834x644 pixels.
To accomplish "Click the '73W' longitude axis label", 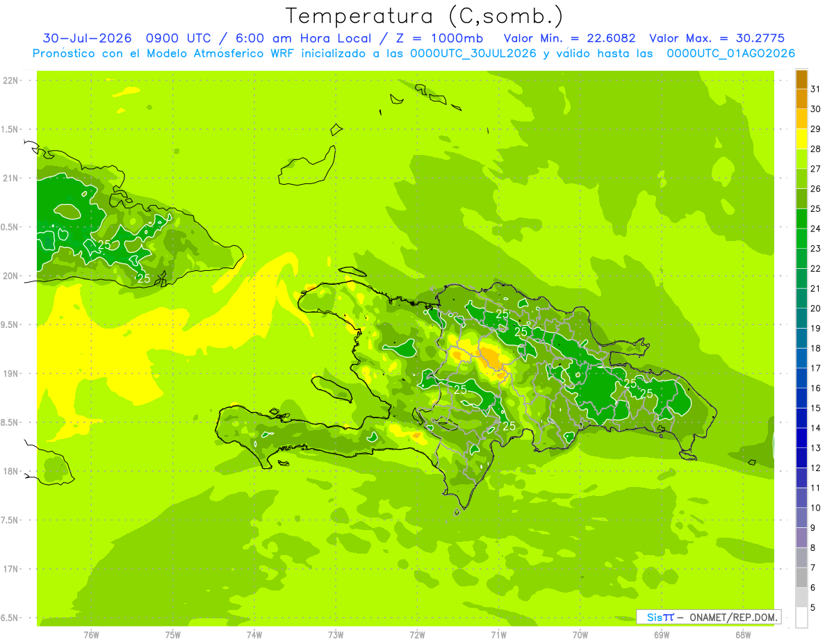I will tap(336, 635).
